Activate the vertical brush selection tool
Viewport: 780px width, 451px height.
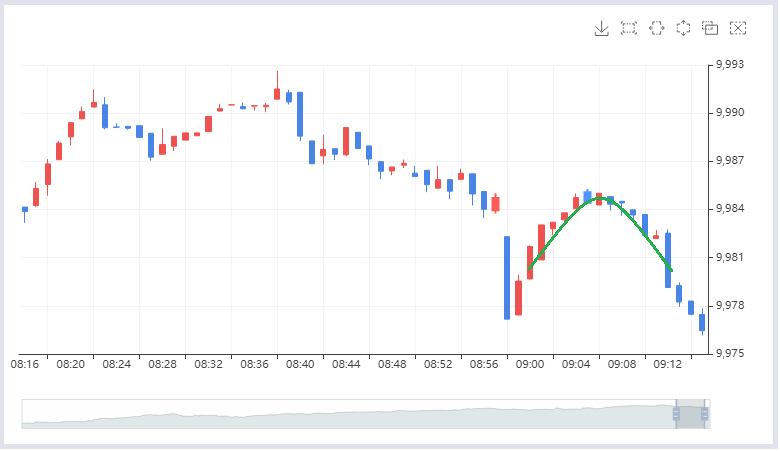click(x=683, y=28)
